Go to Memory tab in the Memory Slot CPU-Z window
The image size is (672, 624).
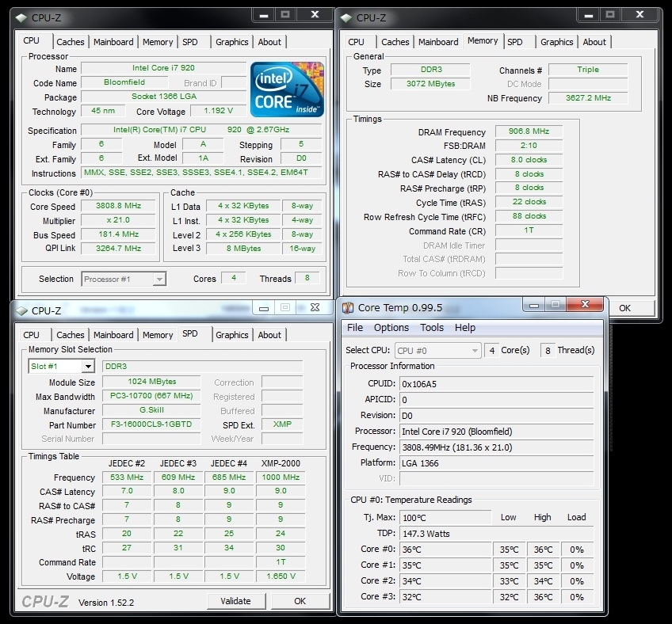(x=158, y=335)
